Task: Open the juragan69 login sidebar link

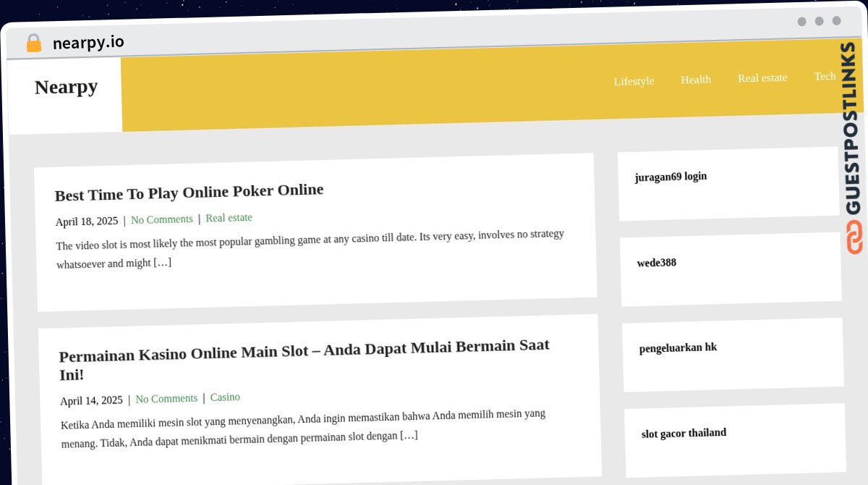Action: point(671,177)
